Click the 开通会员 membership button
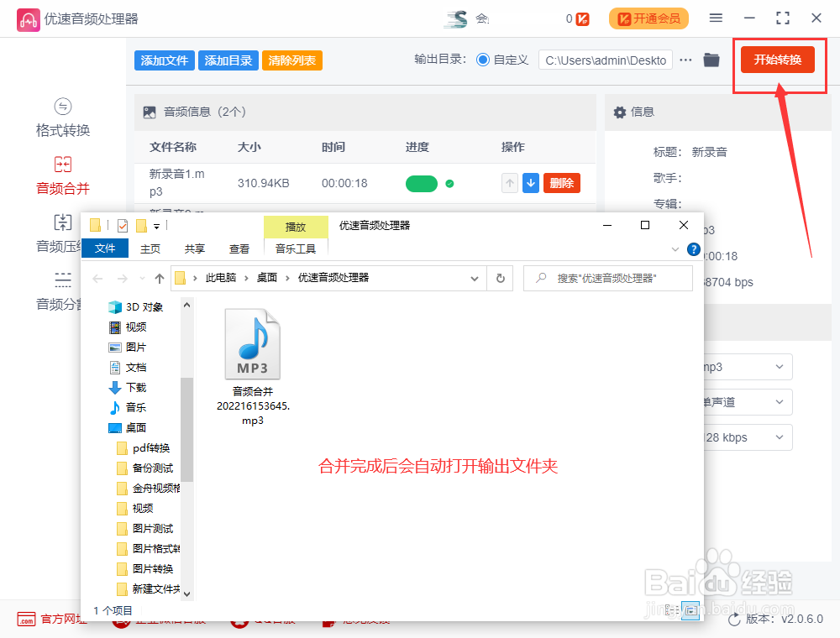Viewport: 840px width, 638px height. (x=648, y=18)
